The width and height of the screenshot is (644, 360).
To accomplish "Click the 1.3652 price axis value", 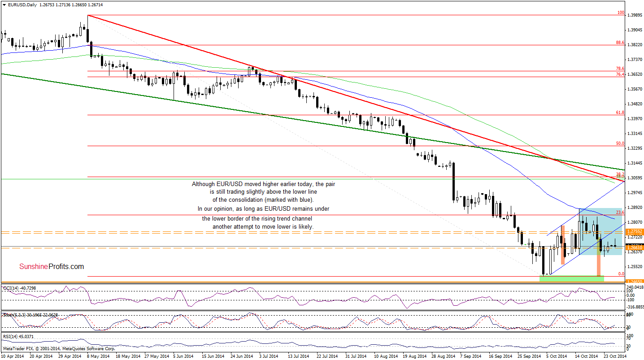I will click(x=635, y=74).
